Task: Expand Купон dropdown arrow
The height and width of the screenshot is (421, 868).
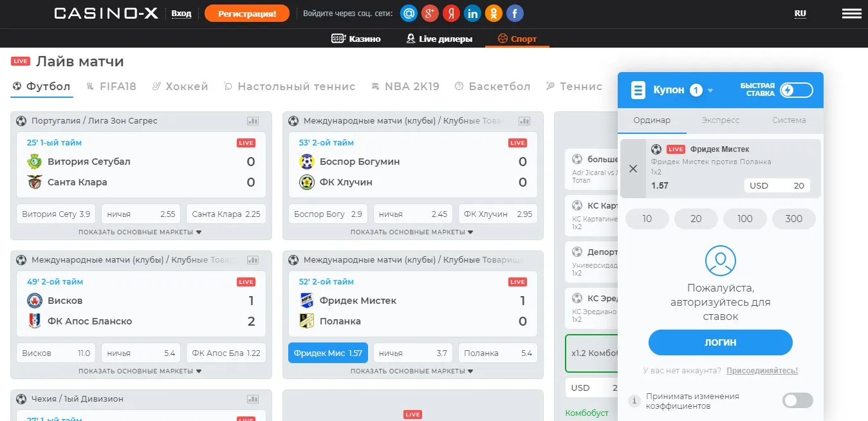Action: point(710,91)
